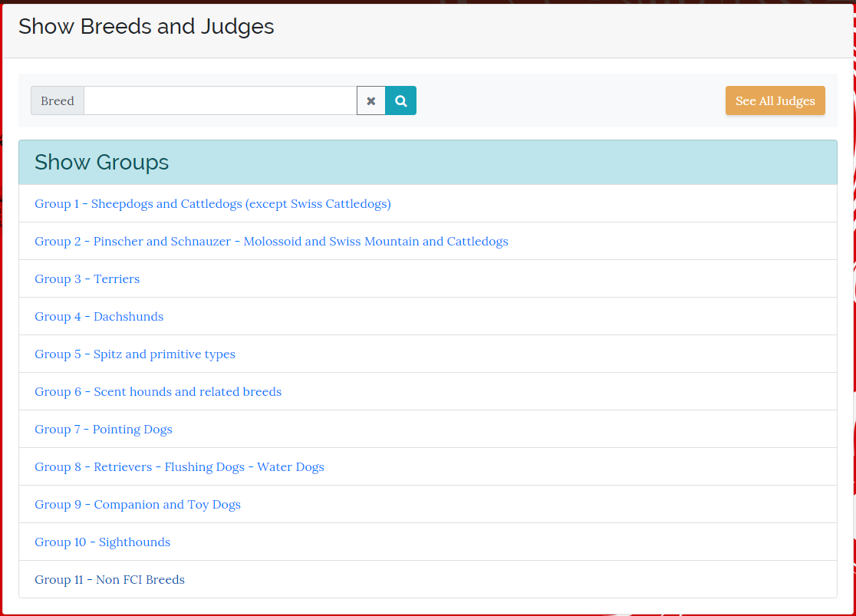
Task: Click the magnifier search icon button
Action: click(400, 100)
